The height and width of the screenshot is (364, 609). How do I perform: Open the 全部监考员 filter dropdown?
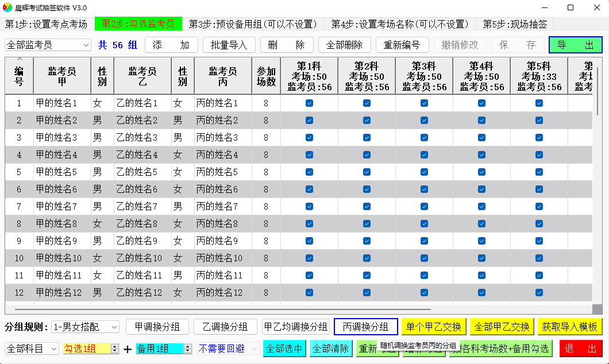coord(48,45)
